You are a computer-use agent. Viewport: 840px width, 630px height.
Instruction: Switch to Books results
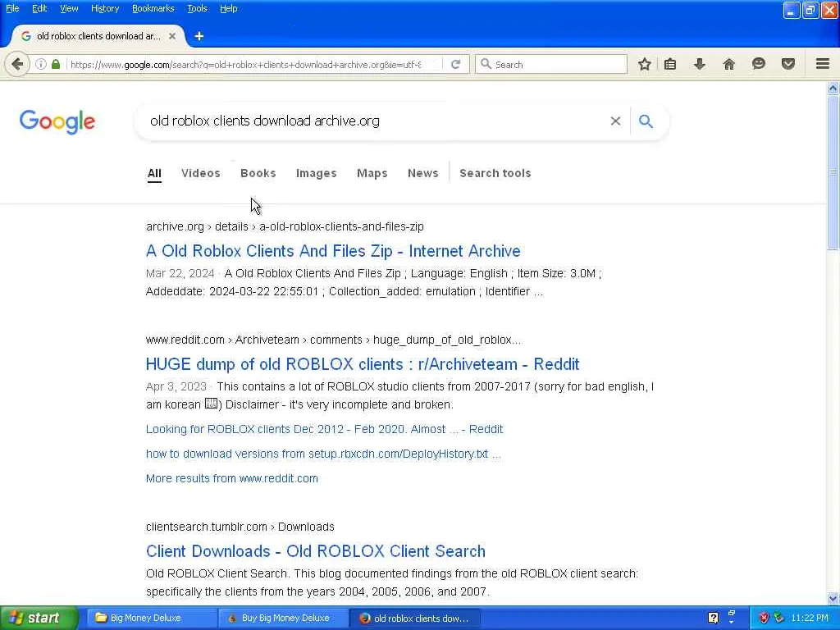(258, 173)
